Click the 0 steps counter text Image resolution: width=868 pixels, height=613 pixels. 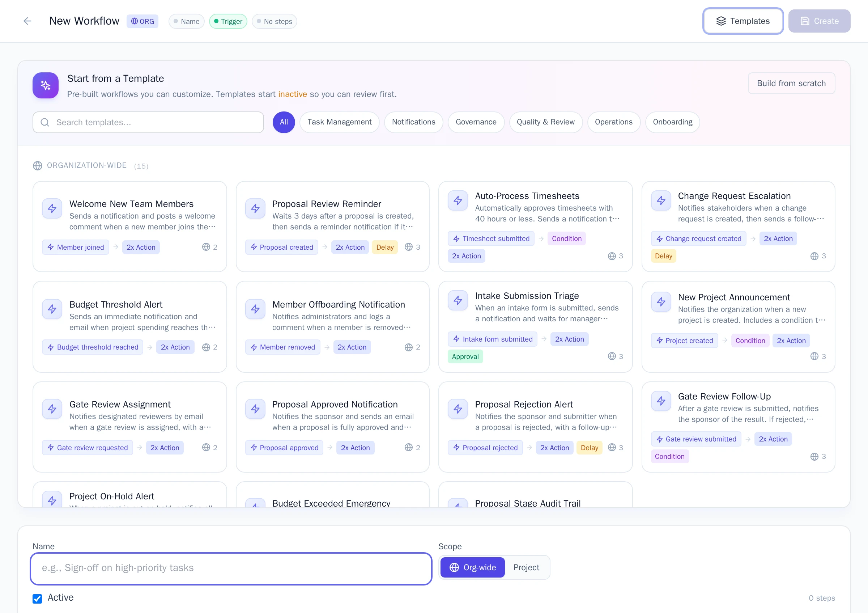[x=821, y=598]
